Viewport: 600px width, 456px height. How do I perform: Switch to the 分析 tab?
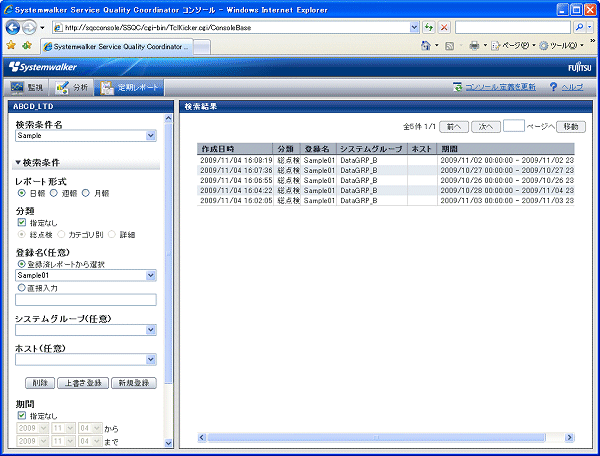[x=72, y=88]
